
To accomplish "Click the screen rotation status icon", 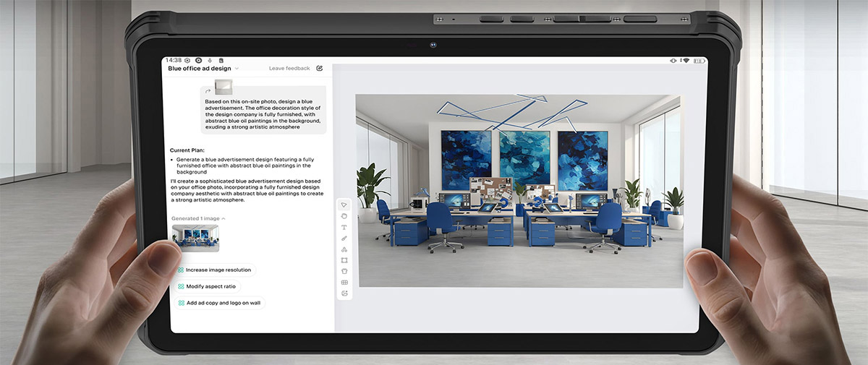I will 673,60.
